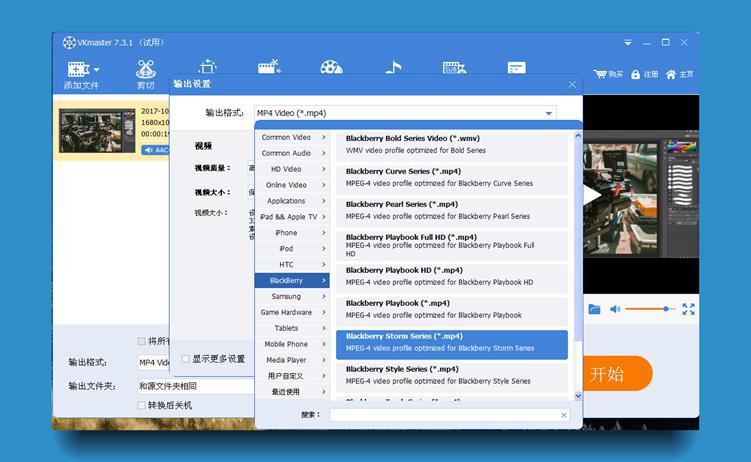
Task: Select the Samsung category
Action: pos(292,296)
